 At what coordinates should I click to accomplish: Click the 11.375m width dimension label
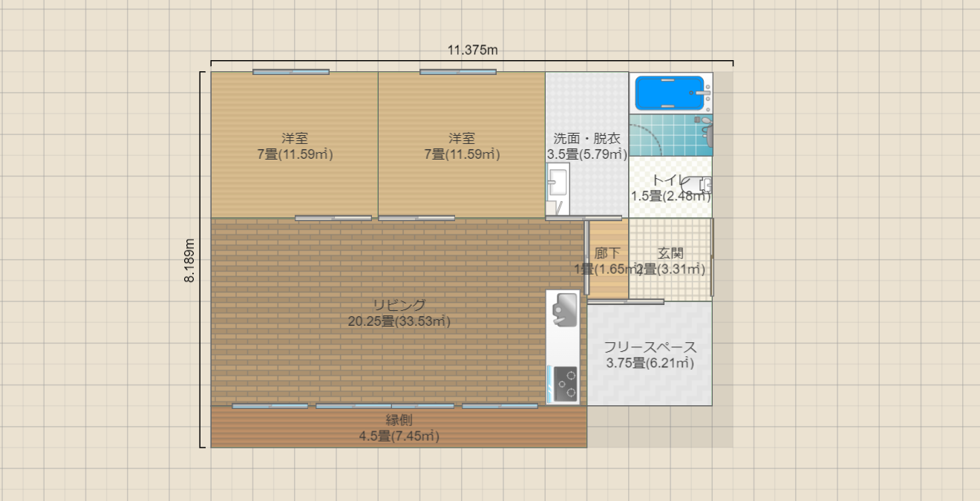point(472,50)
